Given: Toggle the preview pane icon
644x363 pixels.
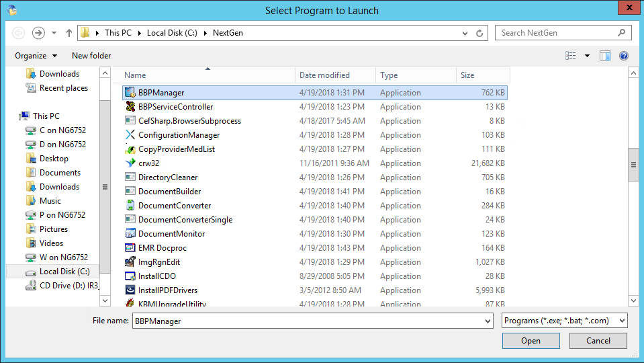Looking at the screenshot, I should (605, 56).
